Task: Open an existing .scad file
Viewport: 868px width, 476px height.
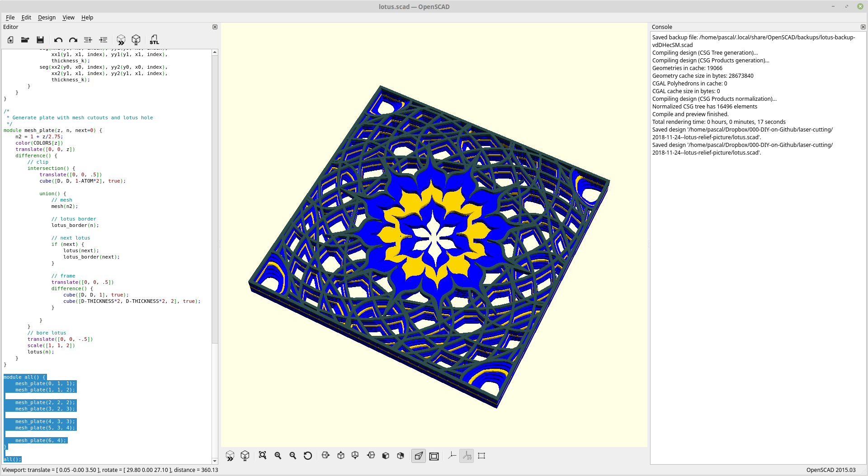Action: 25,40
